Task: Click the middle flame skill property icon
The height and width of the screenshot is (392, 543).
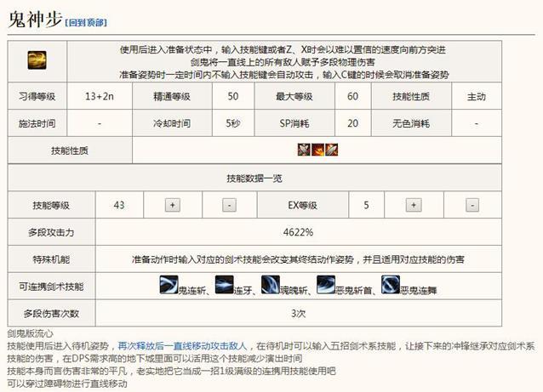Action: (x=317, y=150)
